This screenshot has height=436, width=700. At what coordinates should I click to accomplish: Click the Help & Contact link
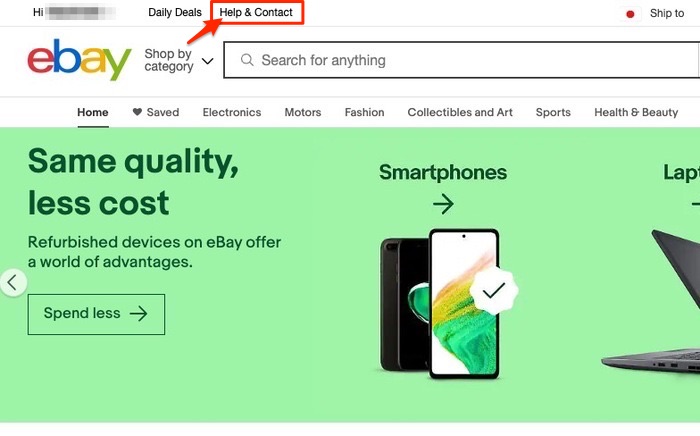click(x=256, y=13)
